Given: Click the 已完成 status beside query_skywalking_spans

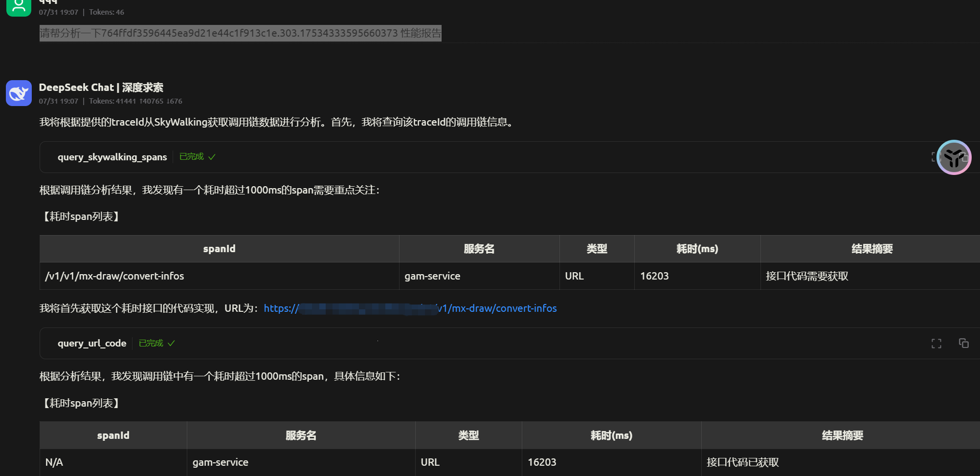Looking at the screenshot, I should [197, 157].
